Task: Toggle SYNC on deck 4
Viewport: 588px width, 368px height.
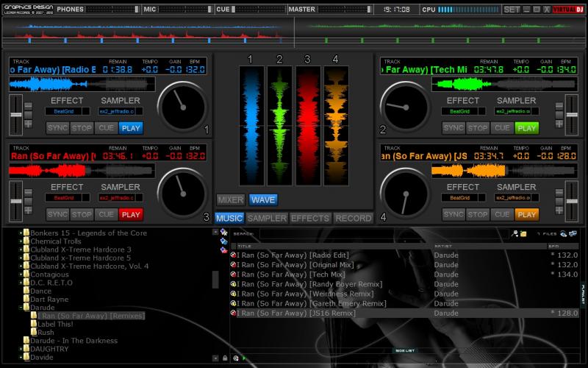Action: point(453,214)
